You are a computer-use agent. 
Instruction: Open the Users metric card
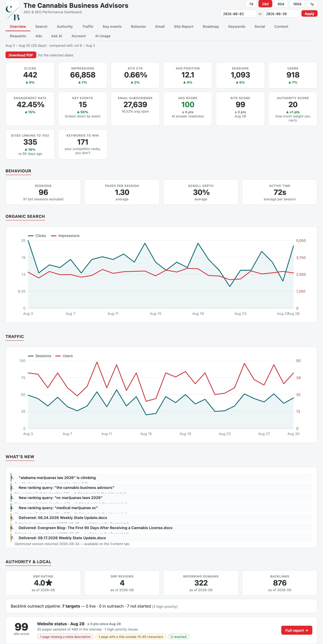[x=293, y=75]
